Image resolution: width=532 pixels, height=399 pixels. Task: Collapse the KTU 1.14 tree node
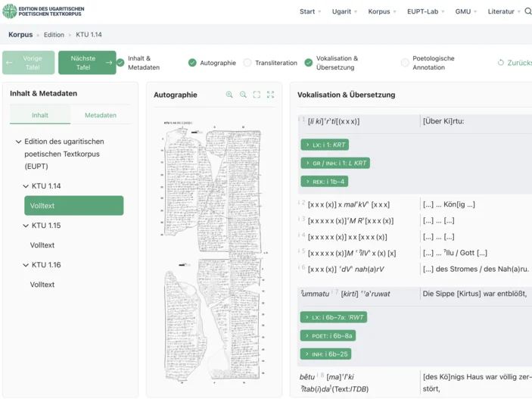(x=26, y=185)
